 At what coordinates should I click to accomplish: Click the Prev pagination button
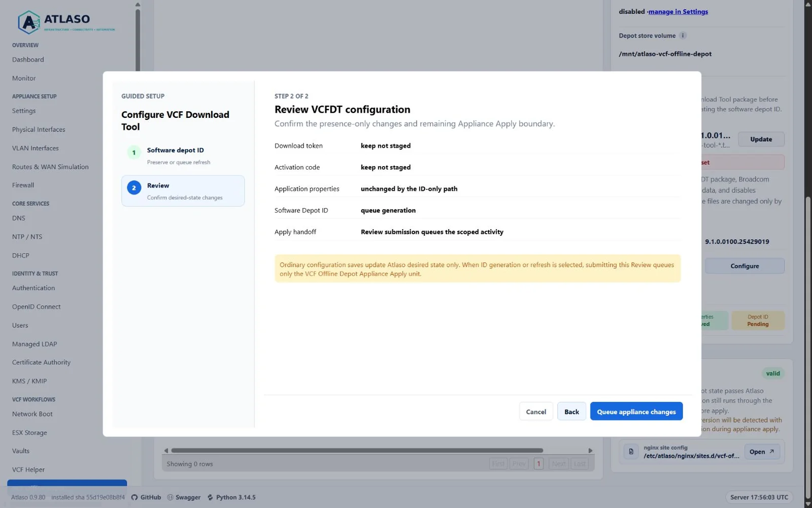[519, 463]
